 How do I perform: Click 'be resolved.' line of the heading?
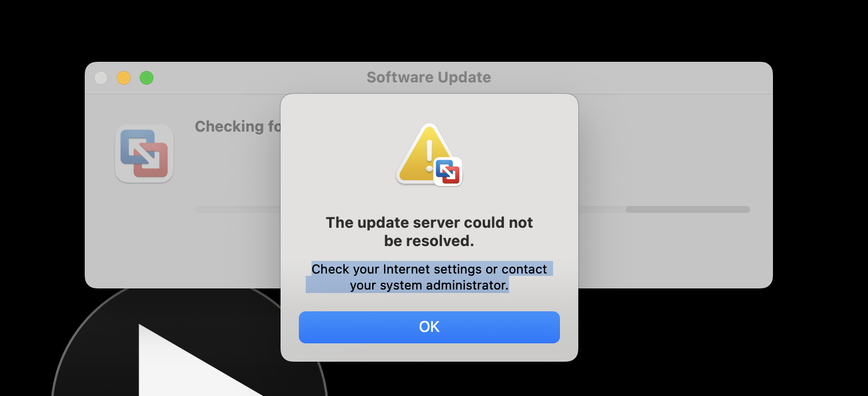429,241
